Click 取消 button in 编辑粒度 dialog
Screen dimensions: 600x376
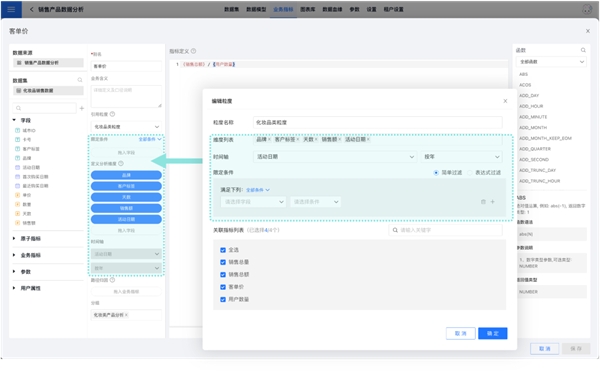coord(461,333)
